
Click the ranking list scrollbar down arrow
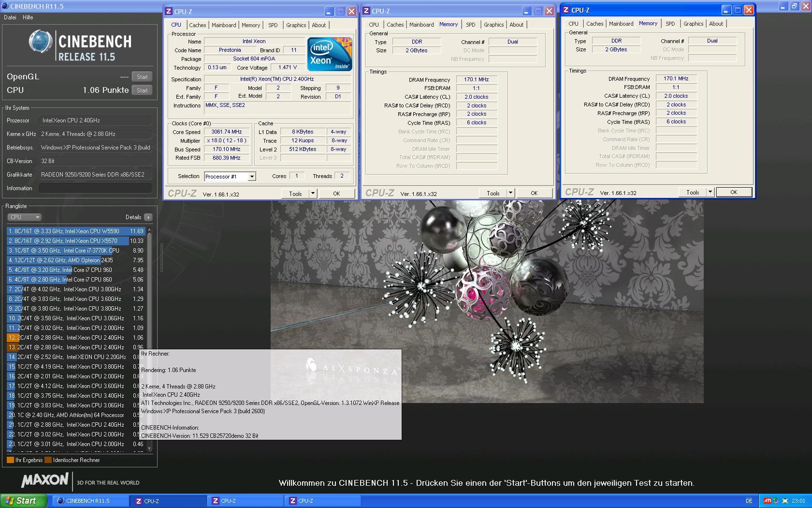(149, 448)
